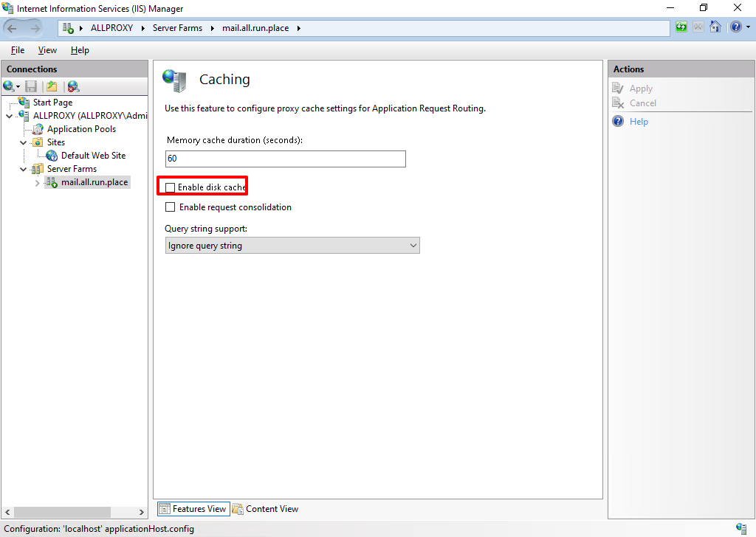This screenshot has width=756, height=537.
Task: Open the breadcrumb arrow after ALLPROXY
Action: (143, 29)
